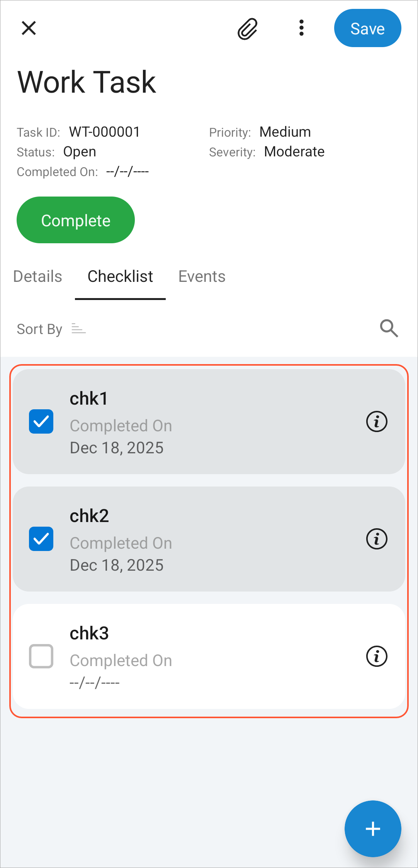
Task: Uncheck the chk1 checkbox
Action: coord(41,421)
